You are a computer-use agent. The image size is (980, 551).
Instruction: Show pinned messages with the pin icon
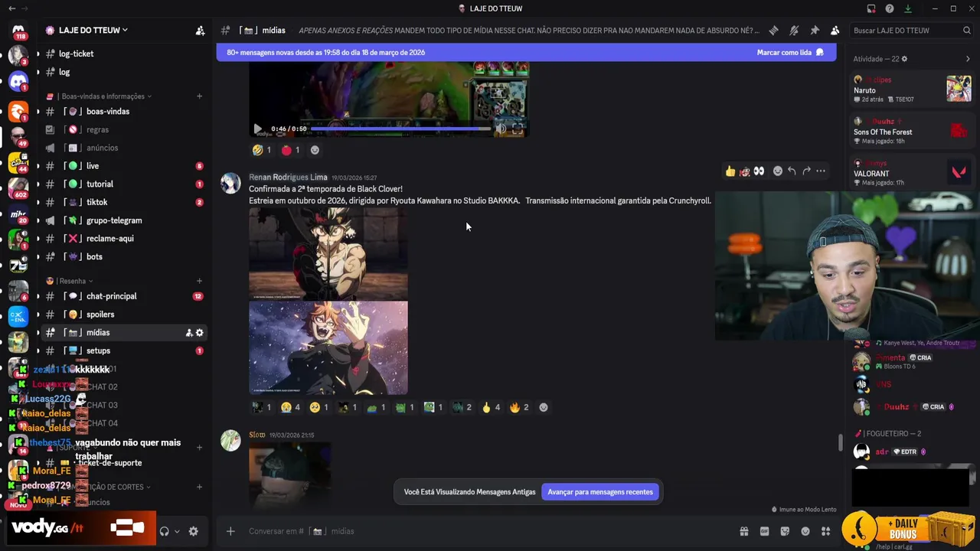tap(815, 31)
